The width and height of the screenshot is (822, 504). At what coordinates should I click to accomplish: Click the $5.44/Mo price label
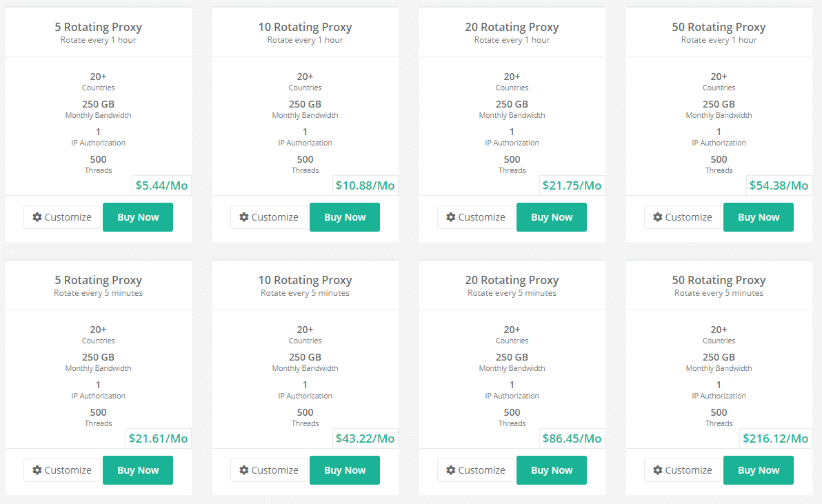click(161, 185)
